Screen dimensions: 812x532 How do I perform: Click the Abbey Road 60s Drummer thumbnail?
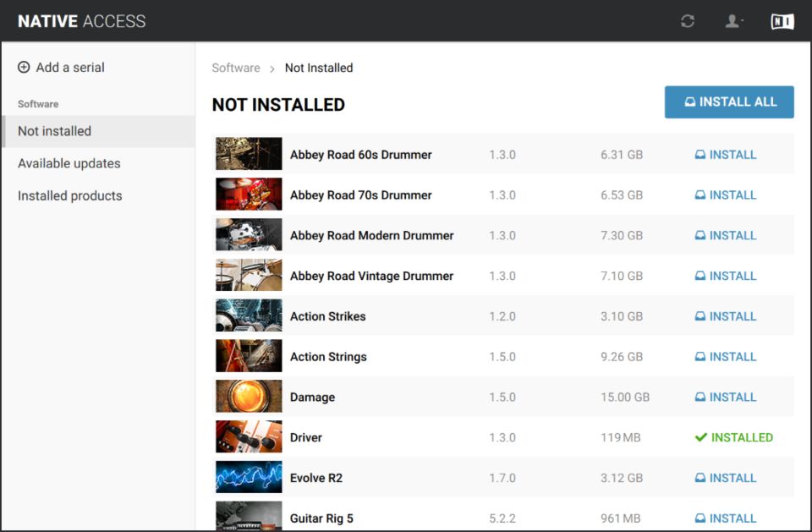[249, 155]
